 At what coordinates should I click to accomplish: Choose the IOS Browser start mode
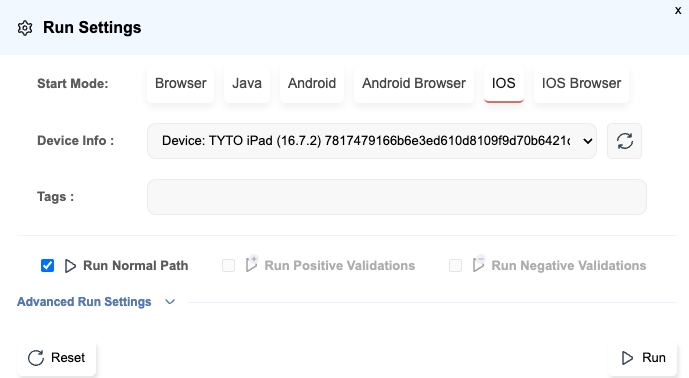581,84
